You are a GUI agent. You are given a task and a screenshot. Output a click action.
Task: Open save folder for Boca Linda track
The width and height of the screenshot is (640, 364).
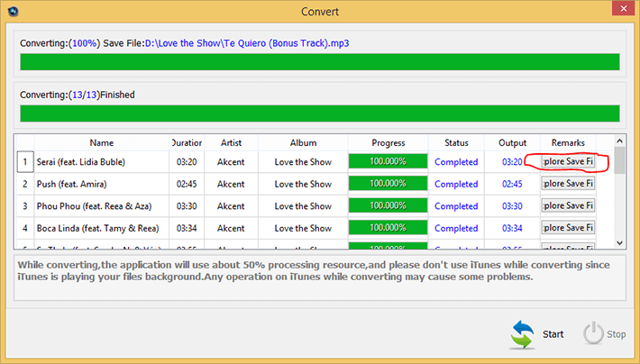pyautogui.click(x=568, y=228)
